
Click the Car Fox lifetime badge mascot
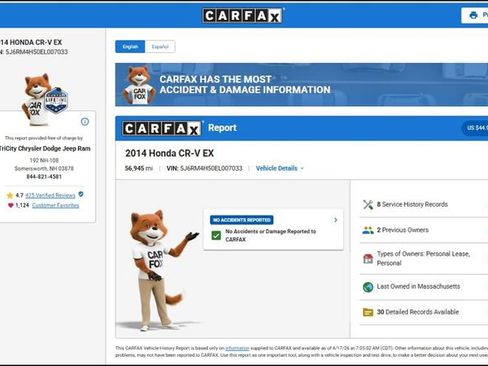pos(44,99)
